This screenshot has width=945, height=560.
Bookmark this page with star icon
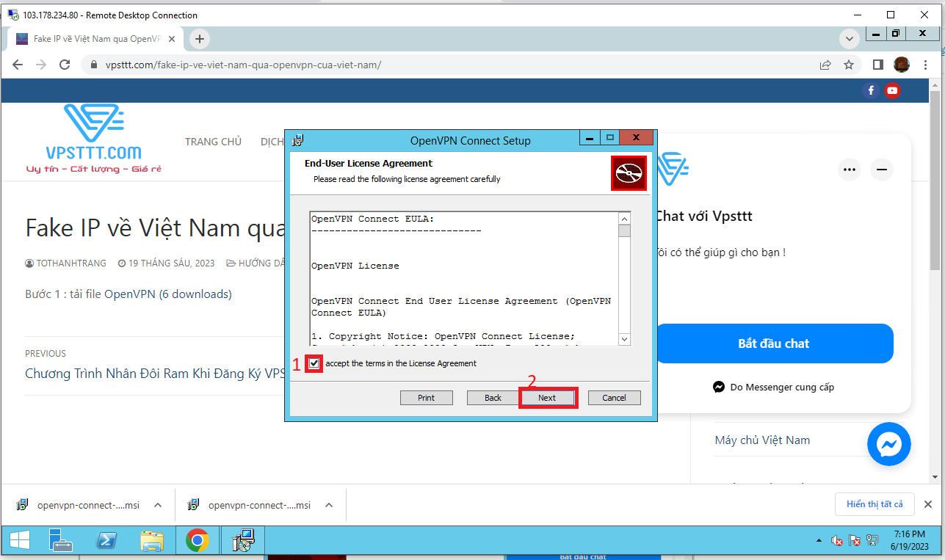click(849, 65)
